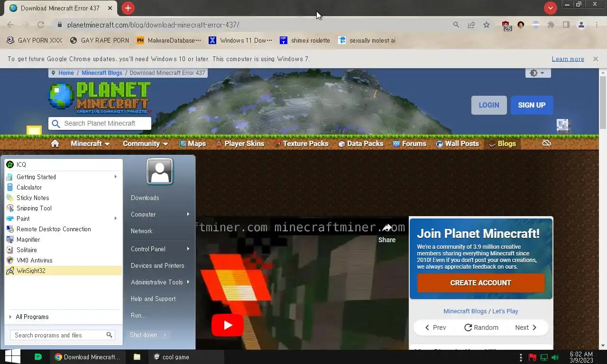Open the Chrome profile avatar
Viewport: 607px width, 364px height.
(581, 25)
